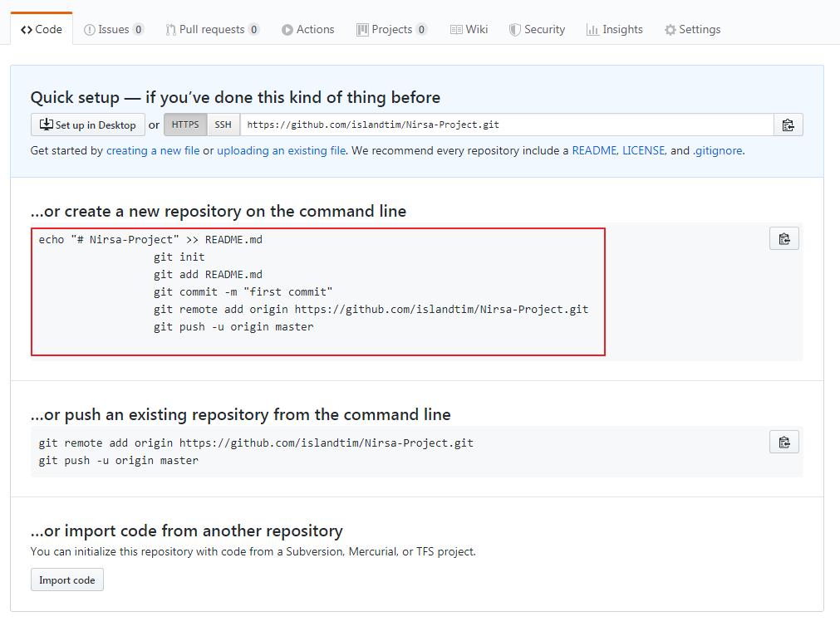Click '...or push an existing repository' heading
Screen dimensions: 840x626
click(241, 414)
